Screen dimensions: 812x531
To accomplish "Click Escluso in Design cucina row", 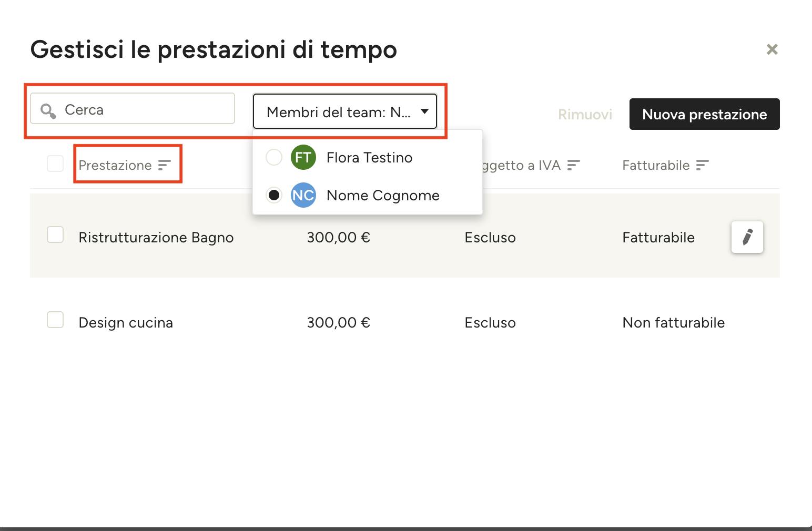I will 490,322.
